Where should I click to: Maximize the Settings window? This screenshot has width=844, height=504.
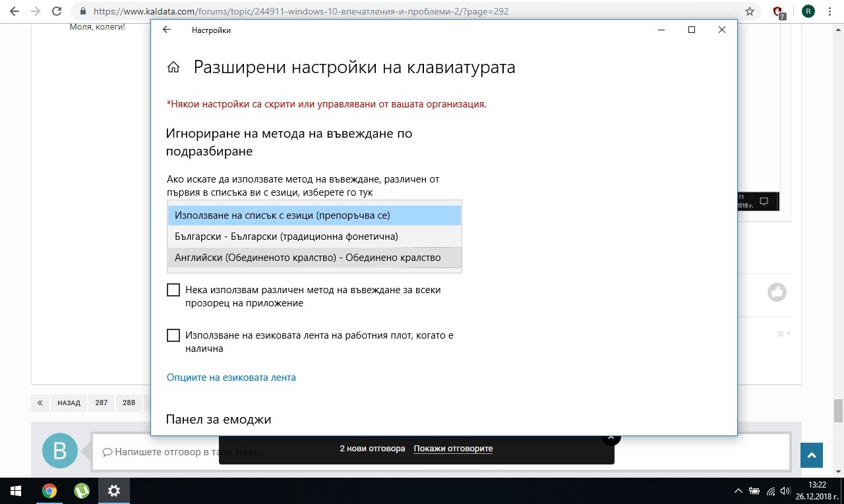pos(692,30)
